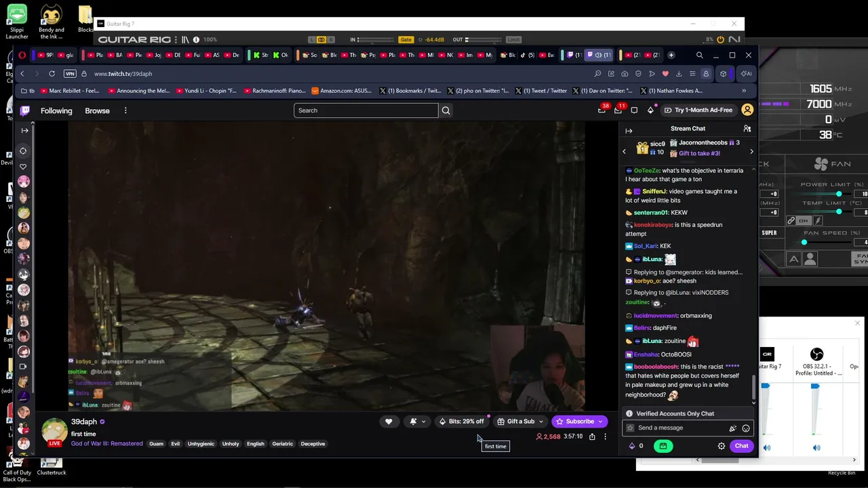Click the green channel points rewards button
868x488 pixels.
(x=663, y=446)
